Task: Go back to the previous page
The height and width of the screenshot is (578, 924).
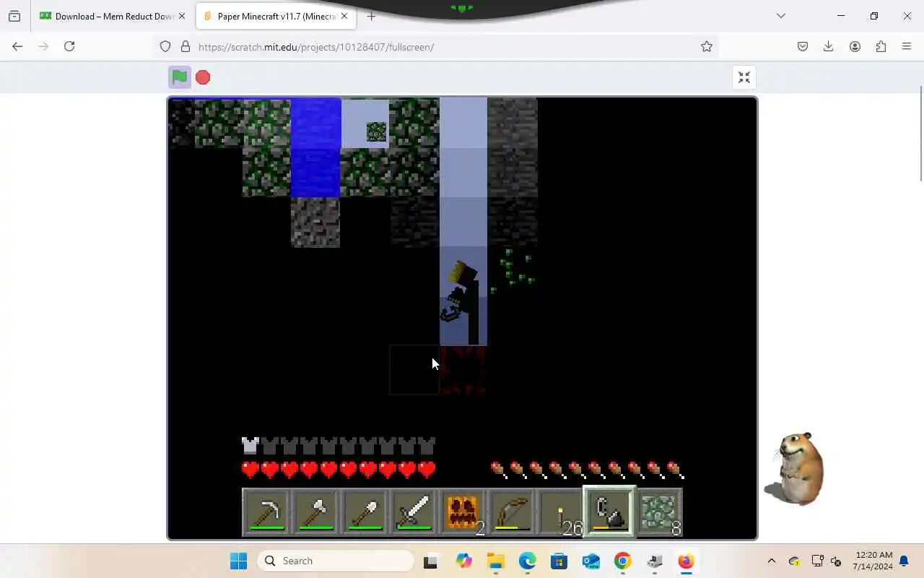Action: pyautogui.click(x=17, y=46)
